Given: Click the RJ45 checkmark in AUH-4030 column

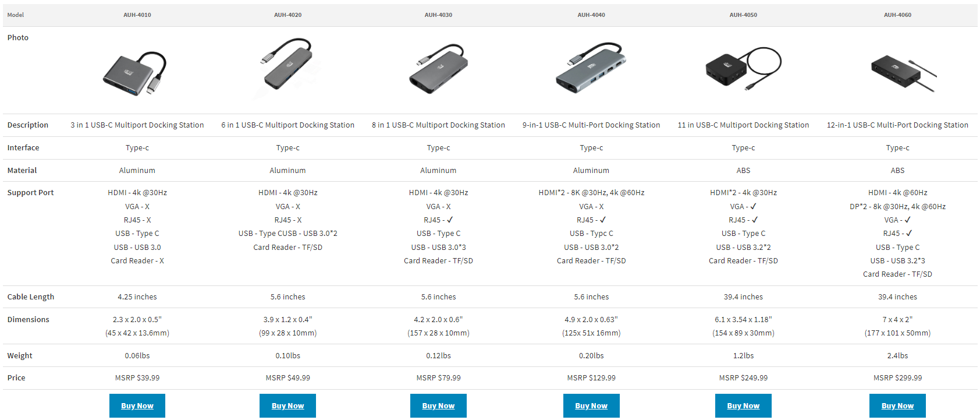Looking at the screenshot, I should tap(450, 220).
